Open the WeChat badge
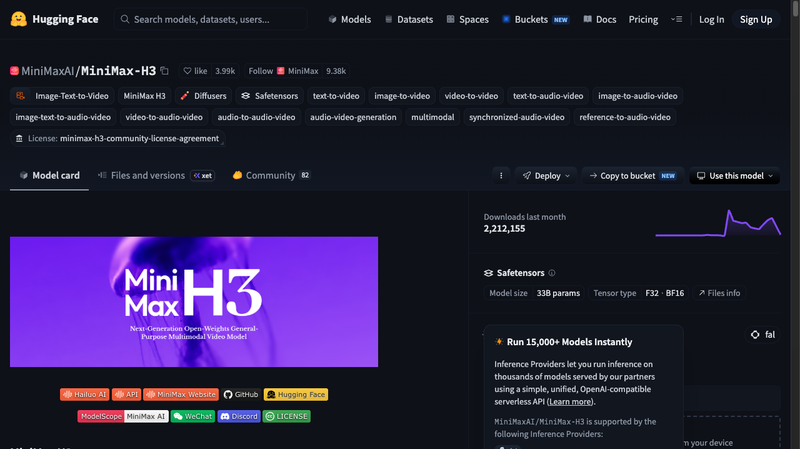Image resolution: width=800 pixels, height=449 pixels. [x=193, y=416]
